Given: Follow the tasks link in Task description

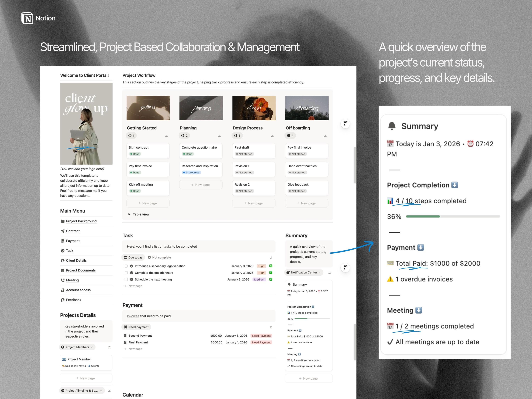Looking at the screenshot, I should tap(167, 246).
